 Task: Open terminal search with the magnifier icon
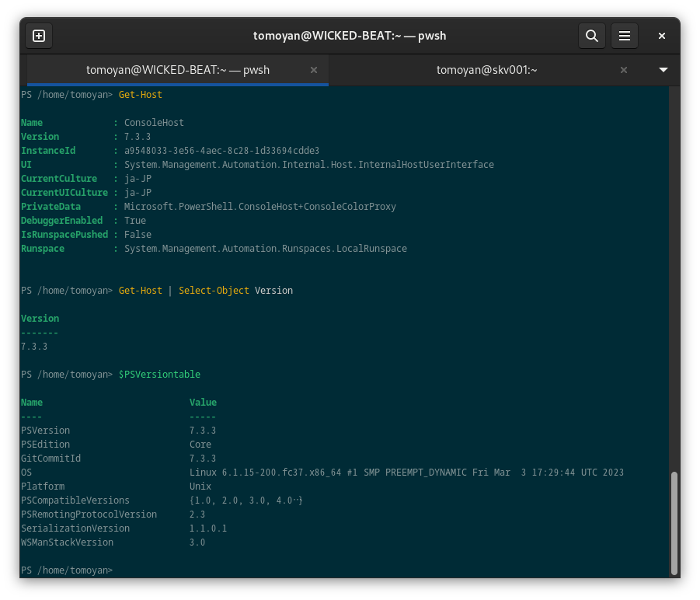click(591, 36)
